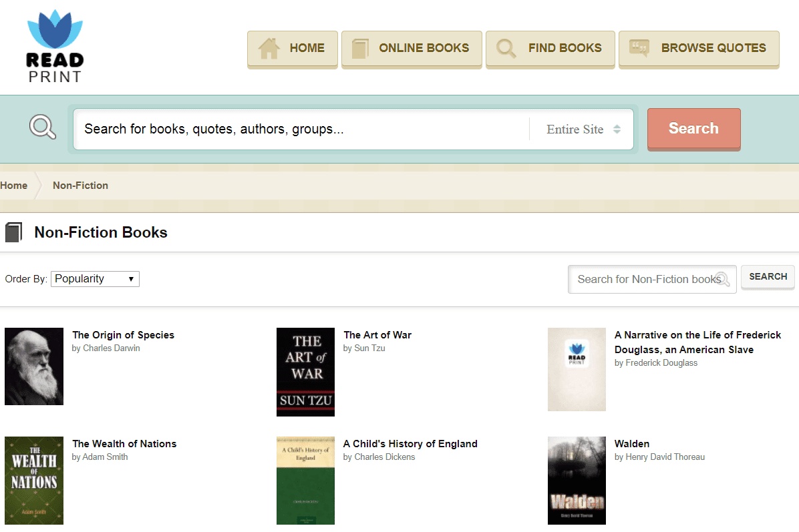This screenshot has height=532, width=799.
Task: Open The Origin of Species title link
Action: click(123, 335)
